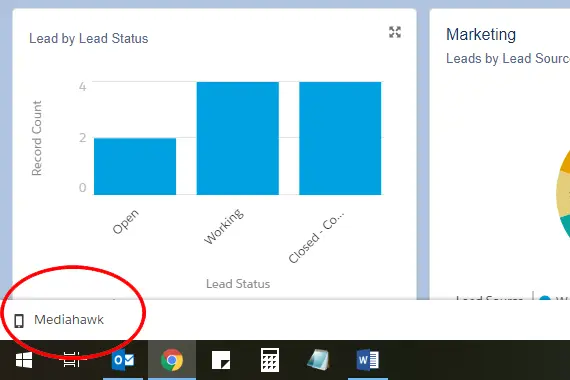Click the Mediahawk phone icon
The height and width of the screenshot is (380, 570).
click(19, 321)
